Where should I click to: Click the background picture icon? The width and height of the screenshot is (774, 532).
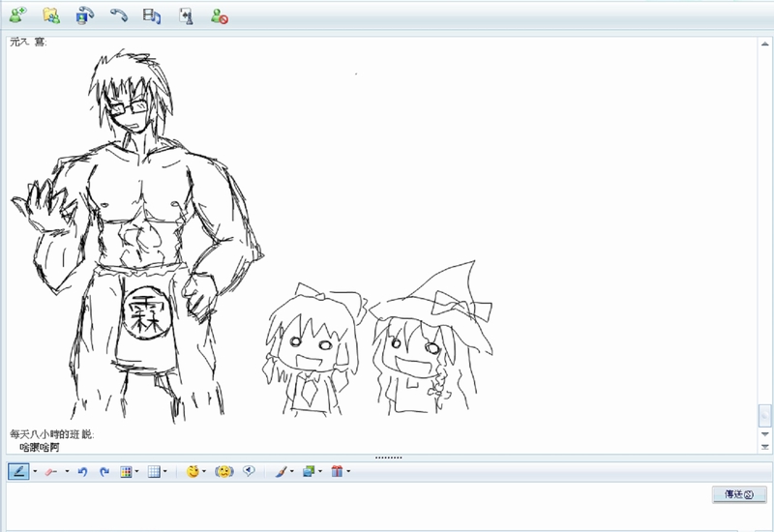click(x=309, y=472)
